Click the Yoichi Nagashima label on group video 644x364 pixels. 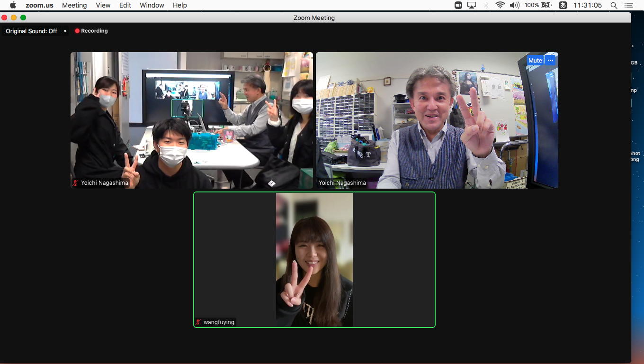click(105, 183)
